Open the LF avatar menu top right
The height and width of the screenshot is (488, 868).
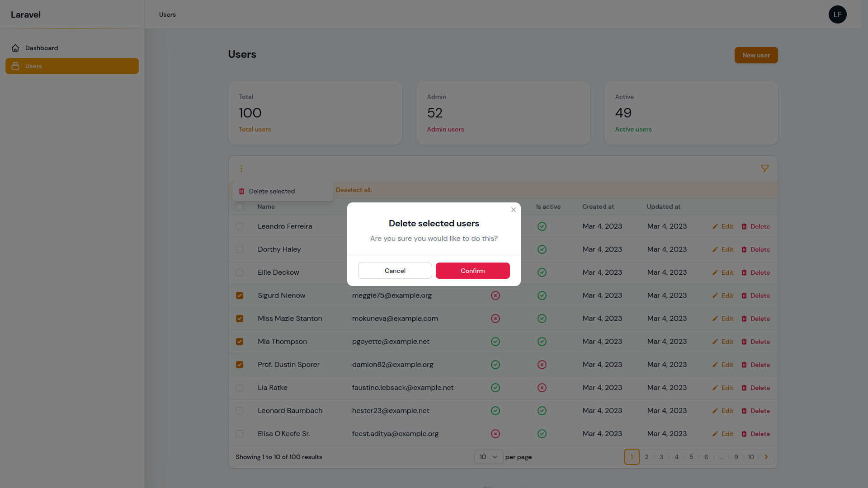coord(837,14)
